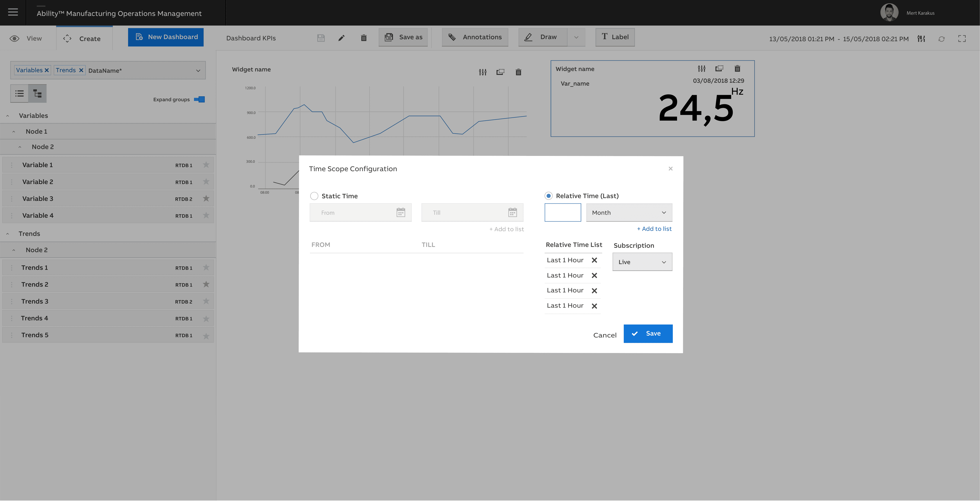Switch to the Create tab
Viewport: 980px width, 501px height.
(82, 38)
